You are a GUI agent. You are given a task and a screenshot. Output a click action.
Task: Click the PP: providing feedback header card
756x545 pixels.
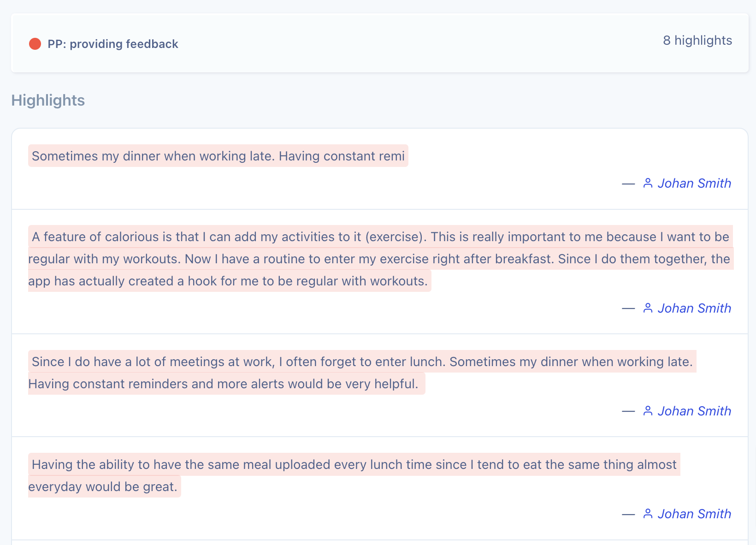[x=380, y=43]
